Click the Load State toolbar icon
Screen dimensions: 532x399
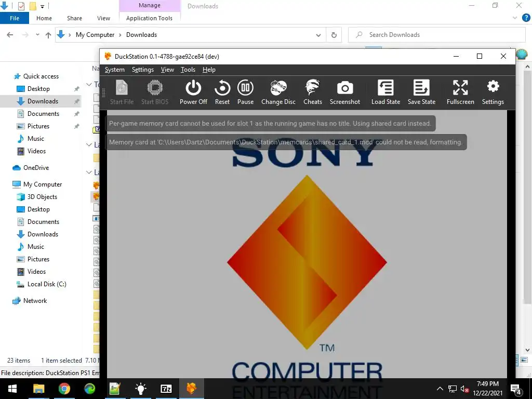point(385,92)
